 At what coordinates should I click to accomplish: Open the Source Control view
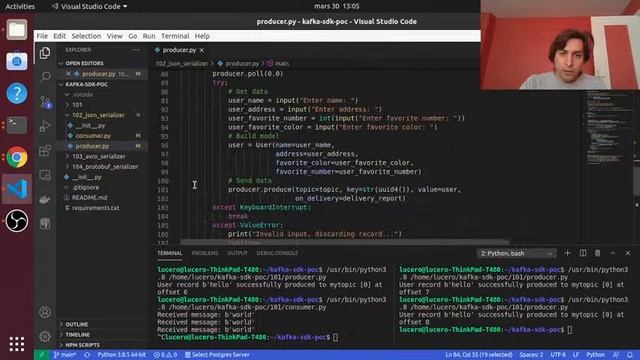[x=45, y=102]
